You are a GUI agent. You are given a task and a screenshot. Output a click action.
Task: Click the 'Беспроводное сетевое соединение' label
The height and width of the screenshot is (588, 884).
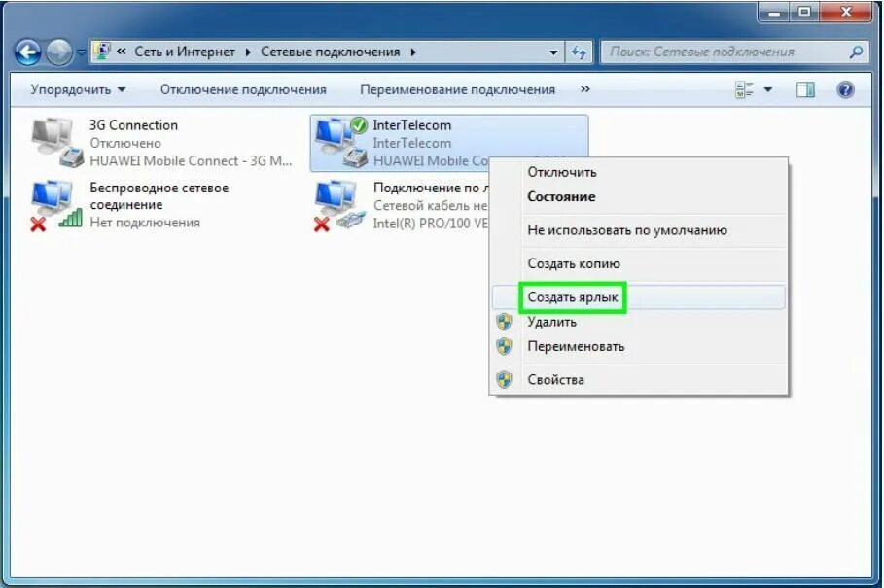pyautogui.click(x=159, y=196)
